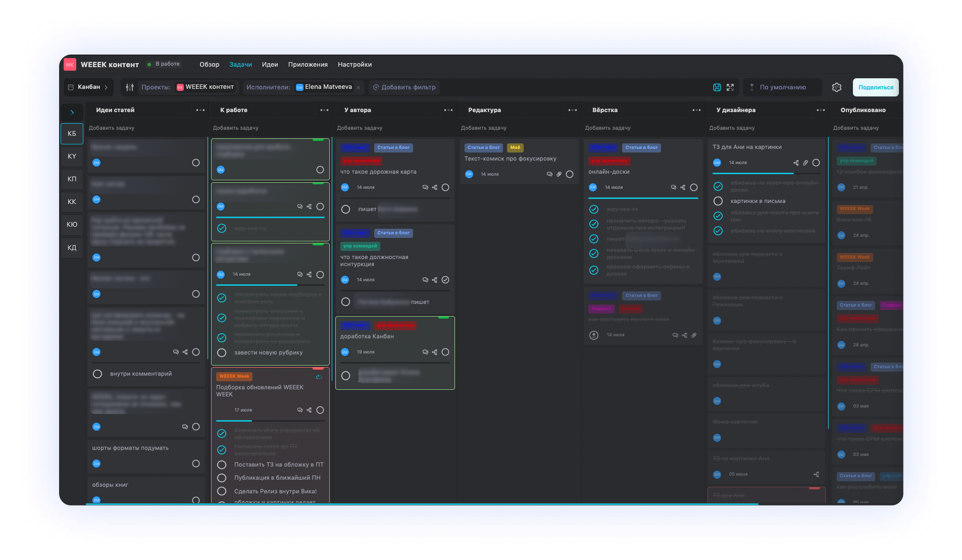Open the Настройки tab
Screen dimensions: 962x560
[355, 65]
